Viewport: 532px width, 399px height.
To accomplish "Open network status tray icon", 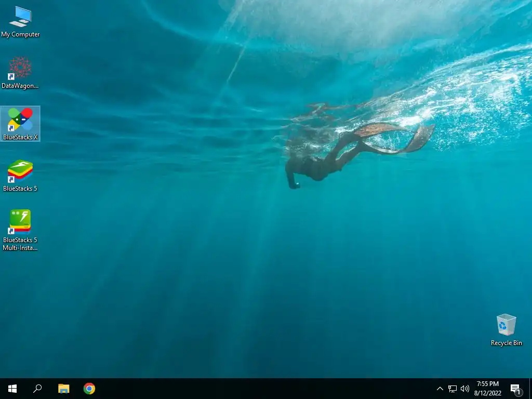I will tap(453, 389).
